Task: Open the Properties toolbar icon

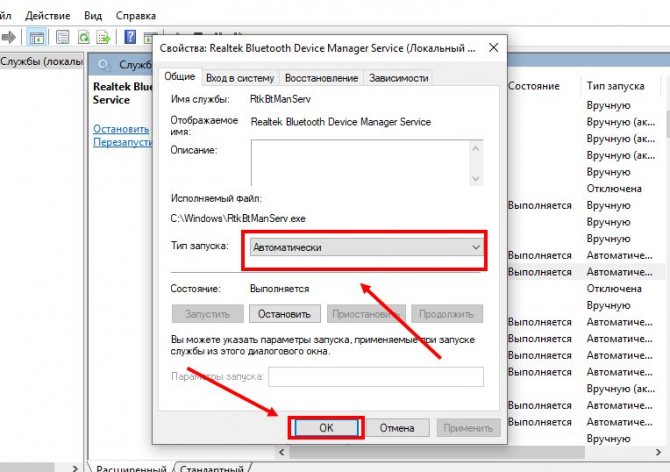Action: click(62, 38)
